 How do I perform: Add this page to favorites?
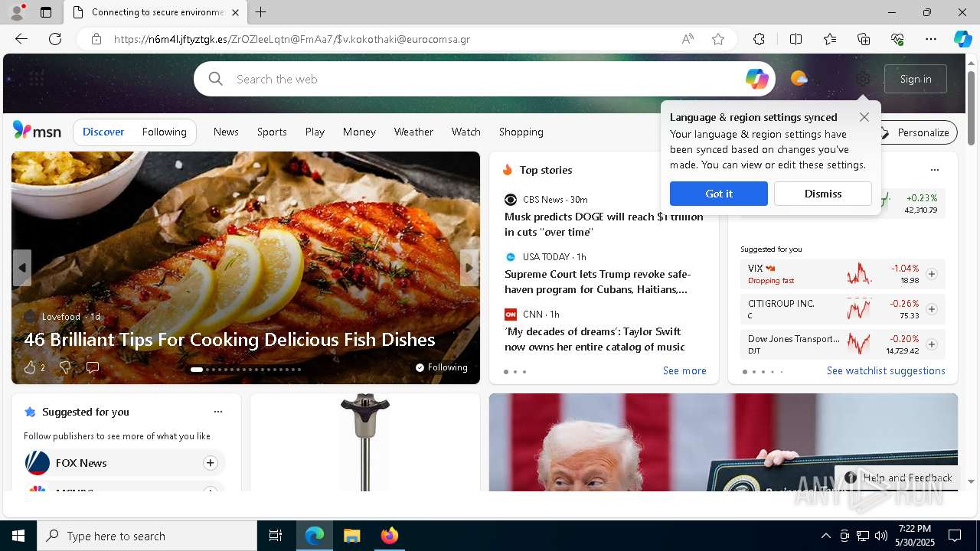[x=718, y=39]
